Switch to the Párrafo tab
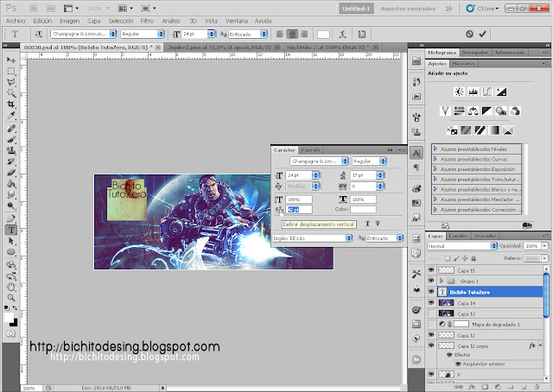 tap(311, 150)
